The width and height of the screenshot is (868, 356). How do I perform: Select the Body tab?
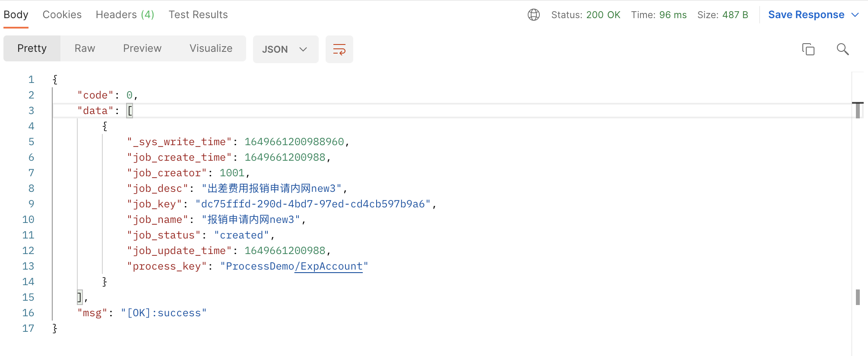[x=16, y=15]
